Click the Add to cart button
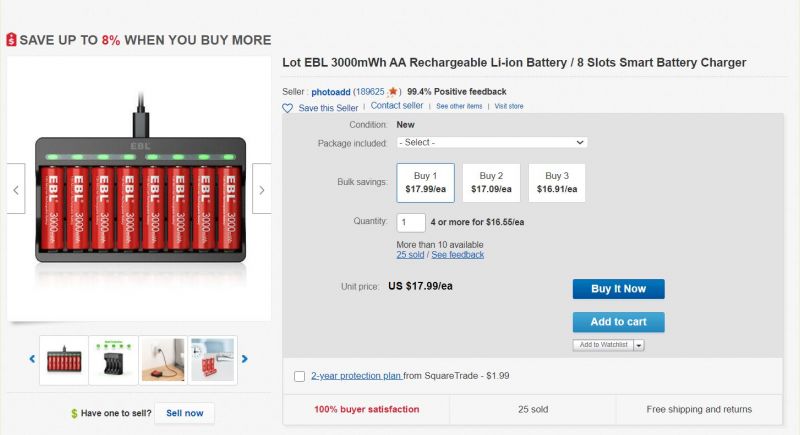800x435 pixels. click(x=618, y=322)
